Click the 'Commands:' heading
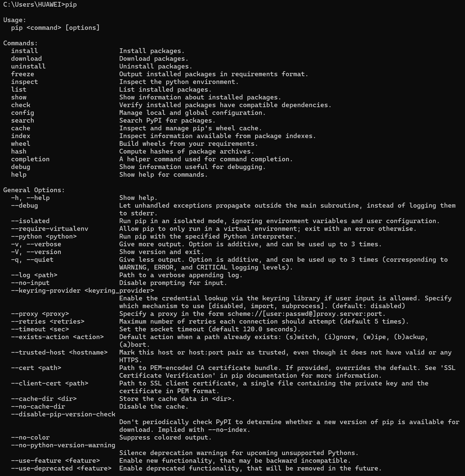 20,43
